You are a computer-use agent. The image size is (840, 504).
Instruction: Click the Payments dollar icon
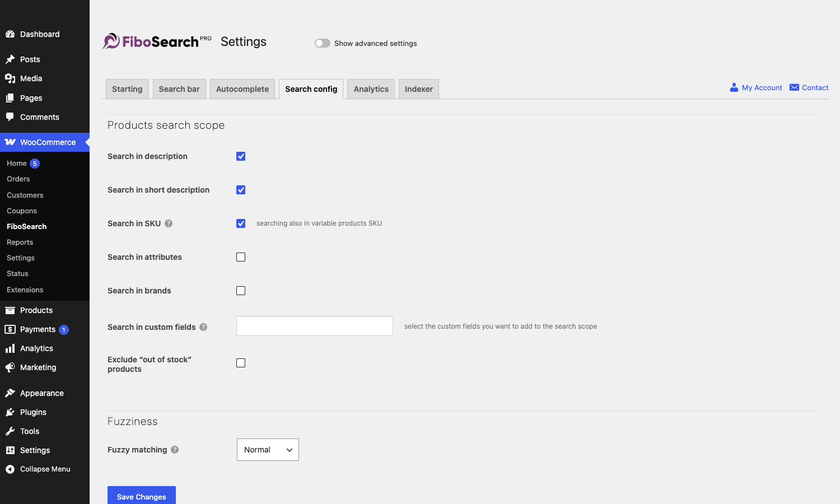click(x=10, y=329)
